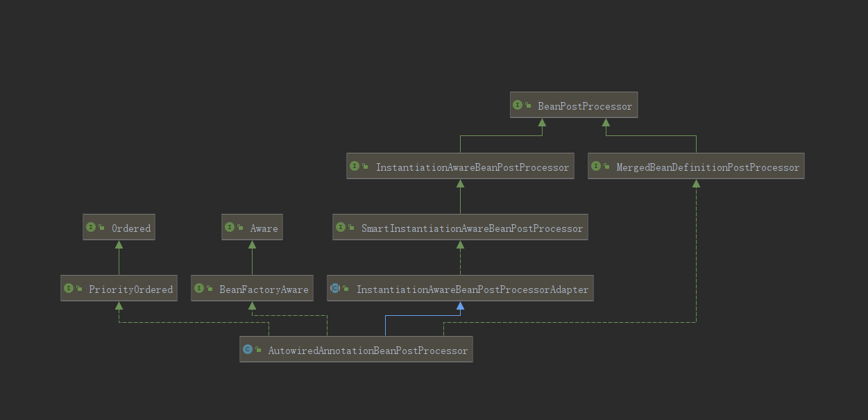Viewport: 868px width, 420px height.
Task: Click interface icon on PriorityOrdered node
Action: click(x=69, y=289)
